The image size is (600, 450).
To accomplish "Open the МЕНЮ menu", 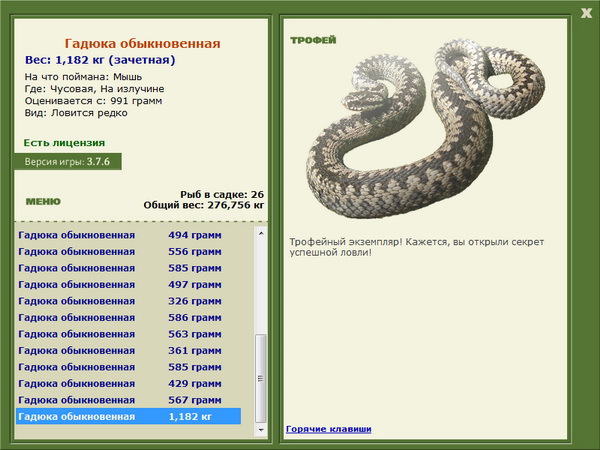I will coord(43,202).
